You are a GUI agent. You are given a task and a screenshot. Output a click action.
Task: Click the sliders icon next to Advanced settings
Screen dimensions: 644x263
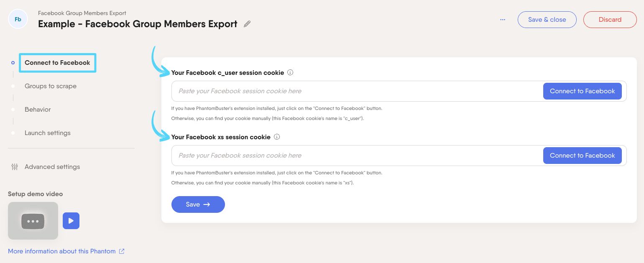click(x=15, y=166)
